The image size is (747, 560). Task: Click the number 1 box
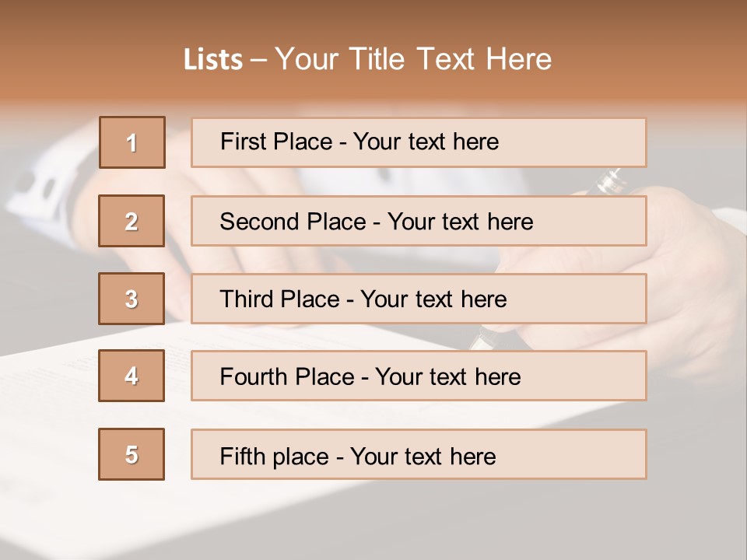pos(132,142)
